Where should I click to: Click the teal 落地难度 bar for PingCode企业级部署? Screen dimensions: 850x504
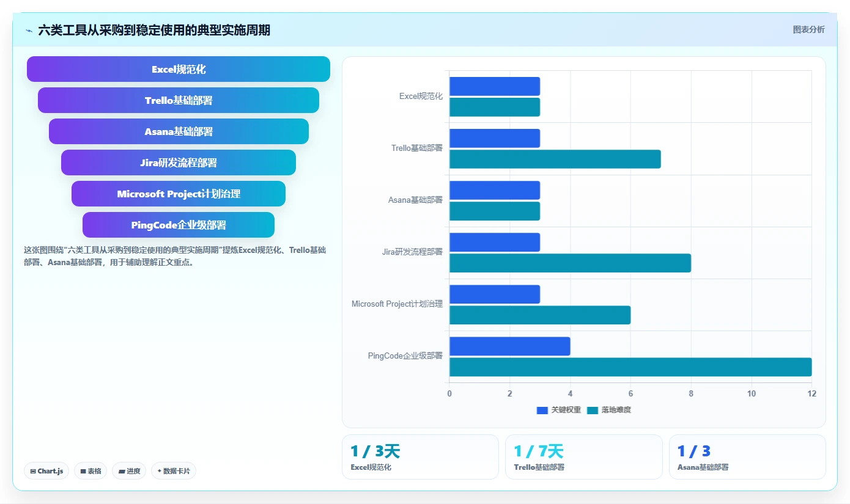tap(630, 367)
